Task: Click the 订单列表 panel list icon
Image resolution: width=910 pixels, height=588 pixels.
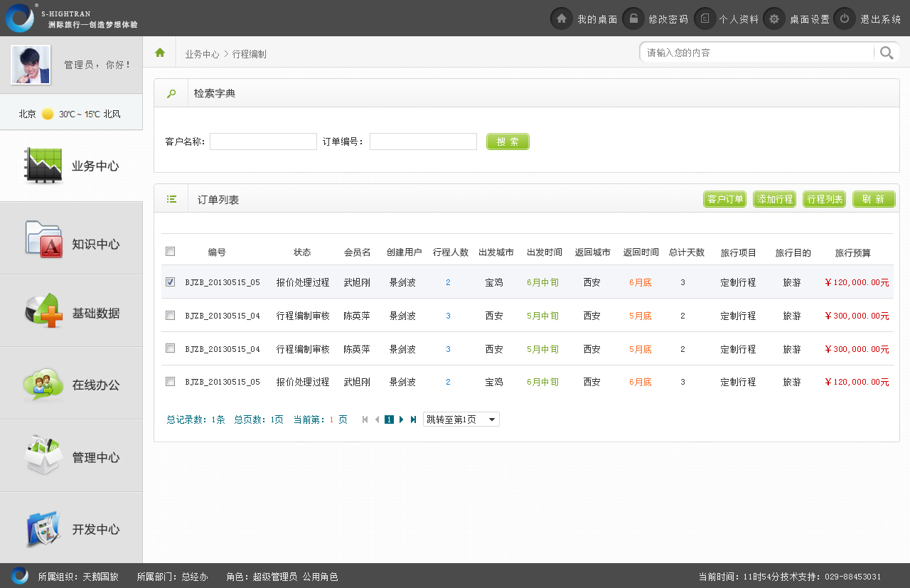Action: tap(171, 199)
